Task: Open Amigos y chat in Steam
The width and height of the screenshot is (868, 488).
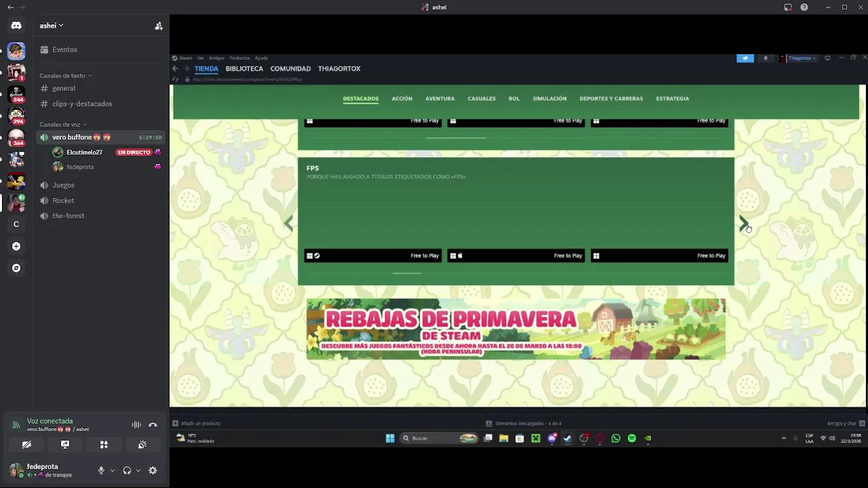Action: click(x=846, y=424)
